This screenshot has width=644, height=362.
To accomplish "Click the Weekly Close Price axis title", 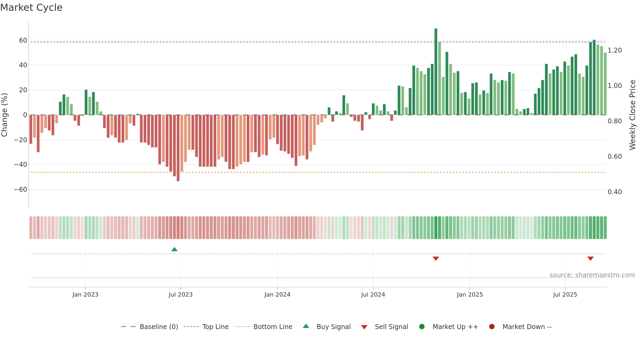I will (632, 115).
